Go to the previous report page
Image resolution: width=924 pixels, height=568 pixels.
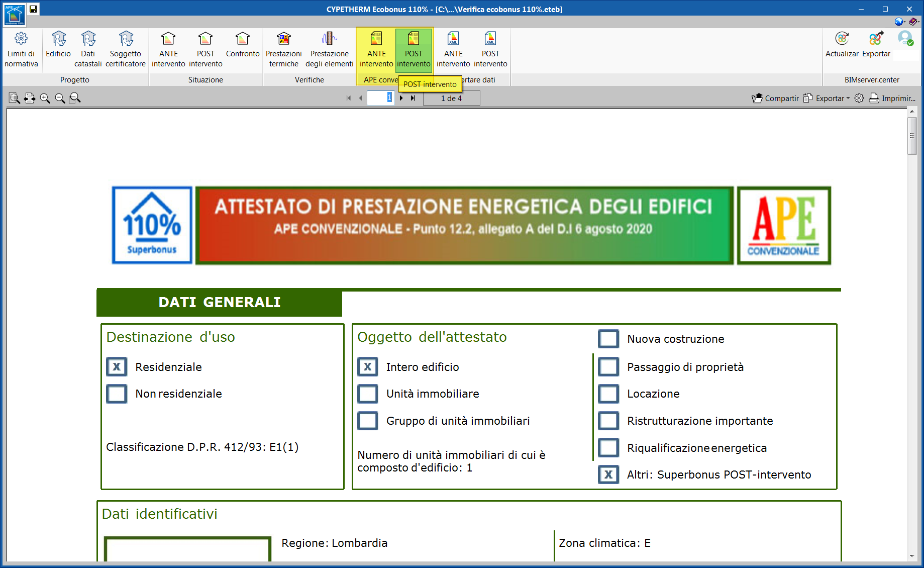pos(360,98)
